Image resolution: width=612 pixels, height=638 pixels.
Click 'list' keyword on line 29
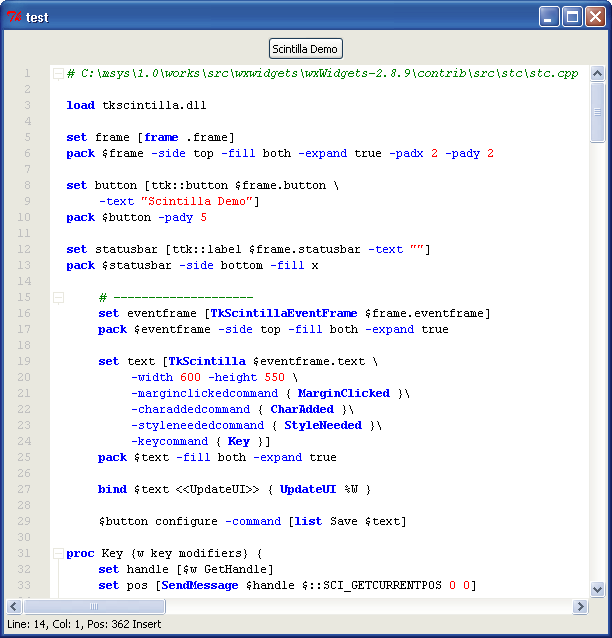coord(308,521)
